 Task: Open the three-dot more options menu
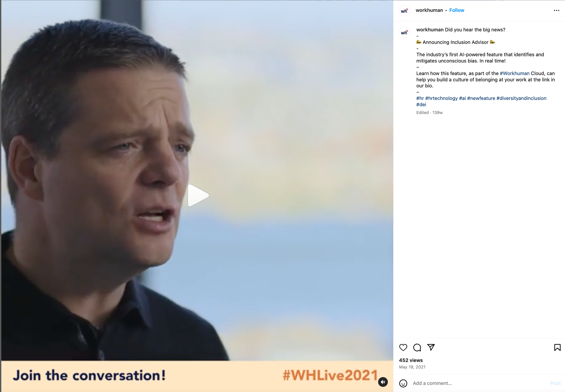[556, 10]
